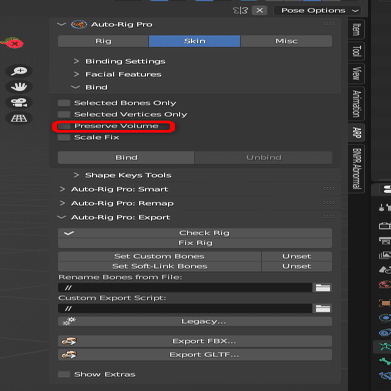Click Export GLTF... button
This screenshot has width=391, height=391.
(x=195, y=355)
